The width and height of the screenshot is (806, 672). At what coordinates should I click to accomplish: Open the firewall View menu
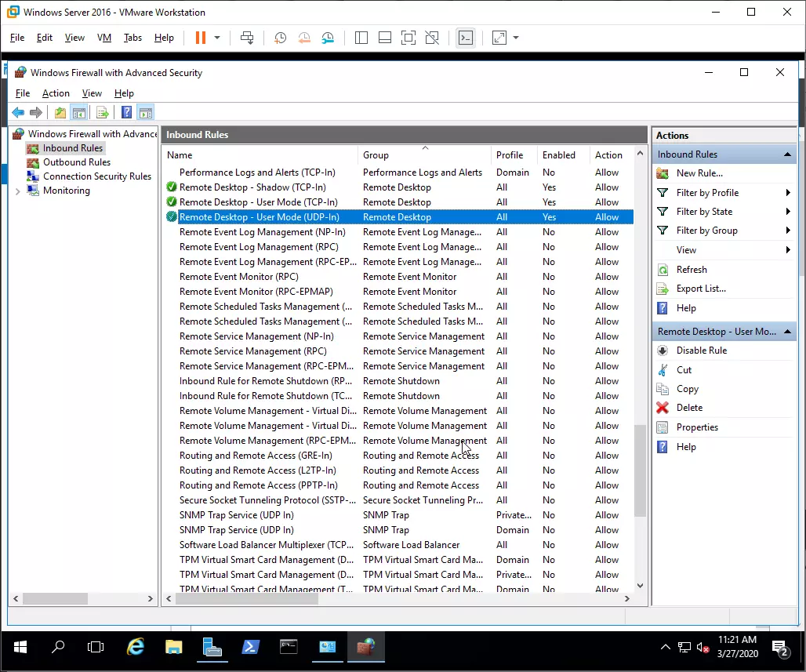click(92, 93)
